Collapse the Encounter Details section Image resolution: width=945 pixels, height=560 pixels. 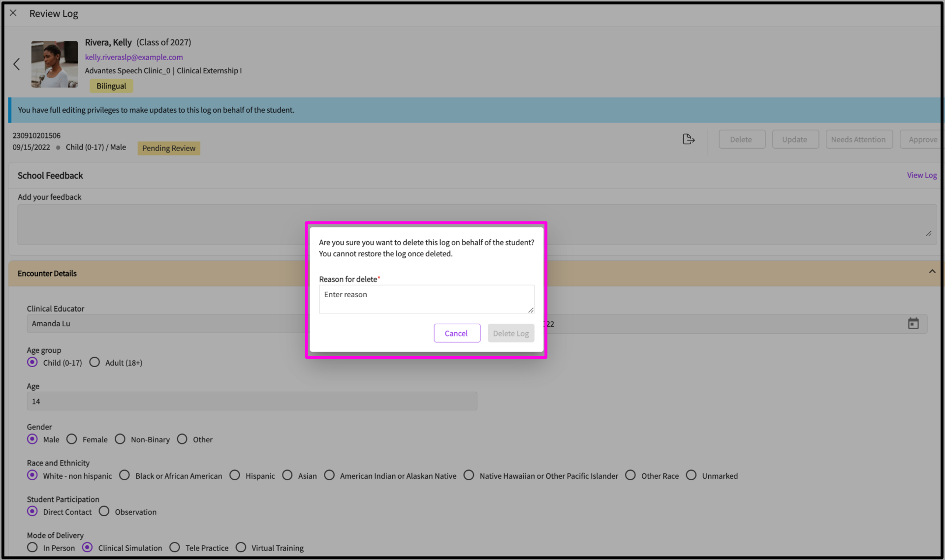pos(932,272)
